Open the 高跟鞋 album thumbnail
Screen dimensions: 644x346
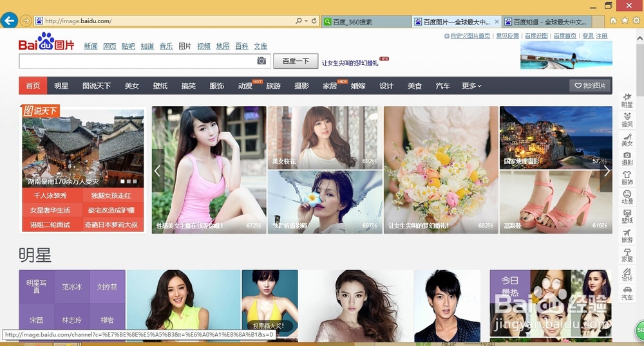(x=556, y=202)
